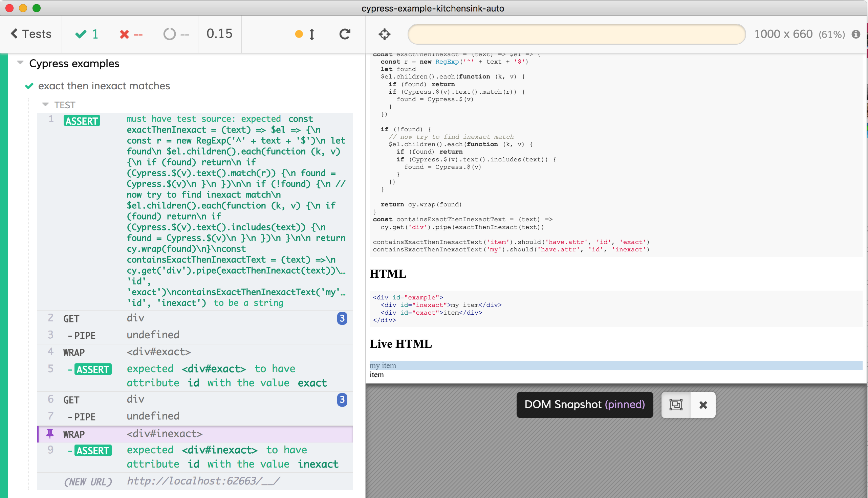868x498 pixels.
Task: Click the window title cypress-example-kitchensink-auto
Action: pyautogui.click(x=433, y=8)
